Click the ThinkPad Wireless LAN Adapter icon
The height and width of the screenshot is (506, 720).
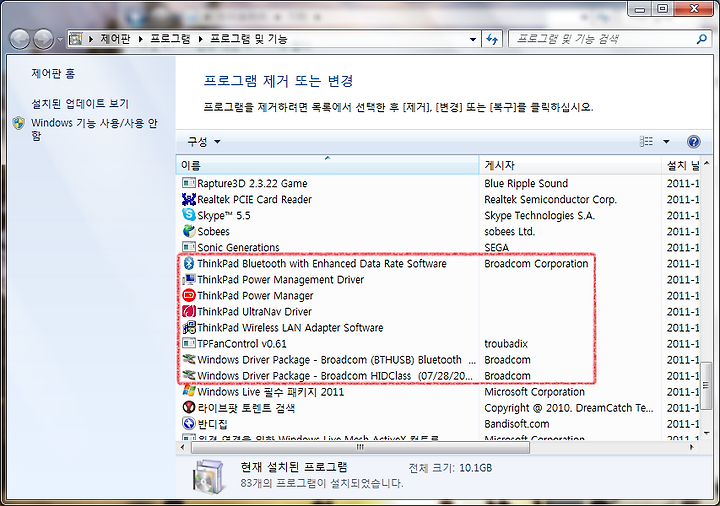click(189, 327)
